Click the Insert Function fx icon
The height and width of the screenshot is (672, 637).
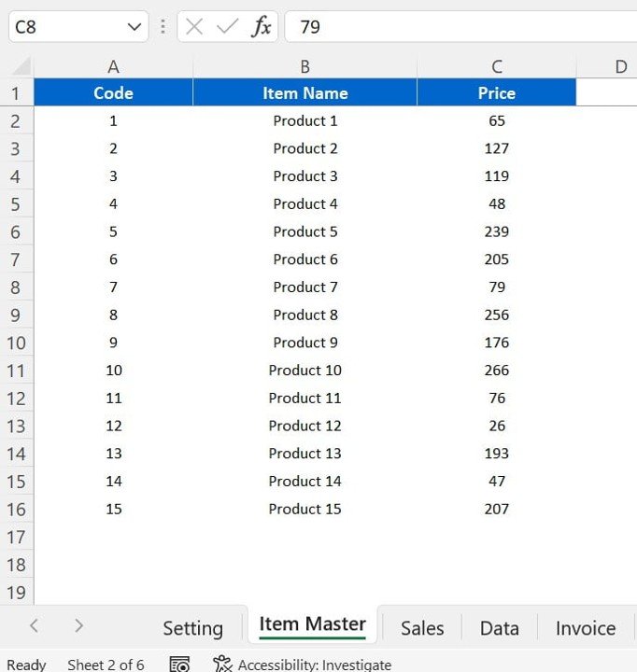pos(261,26)
